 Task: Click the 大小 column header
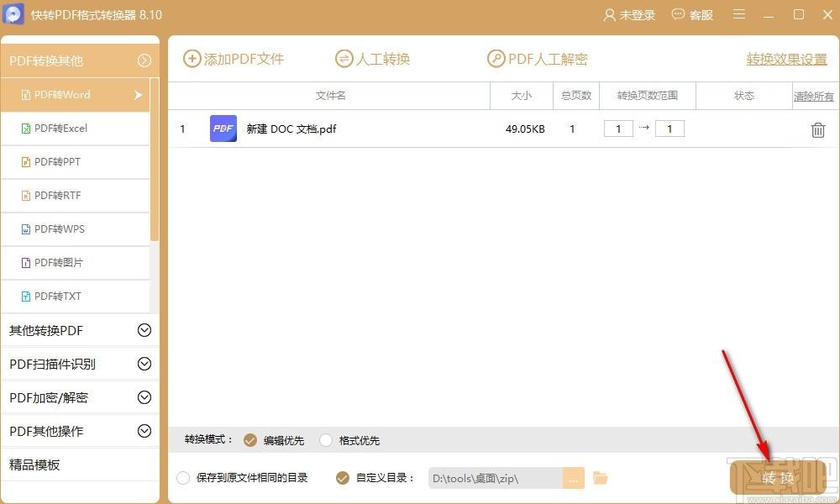click(522, 96)
